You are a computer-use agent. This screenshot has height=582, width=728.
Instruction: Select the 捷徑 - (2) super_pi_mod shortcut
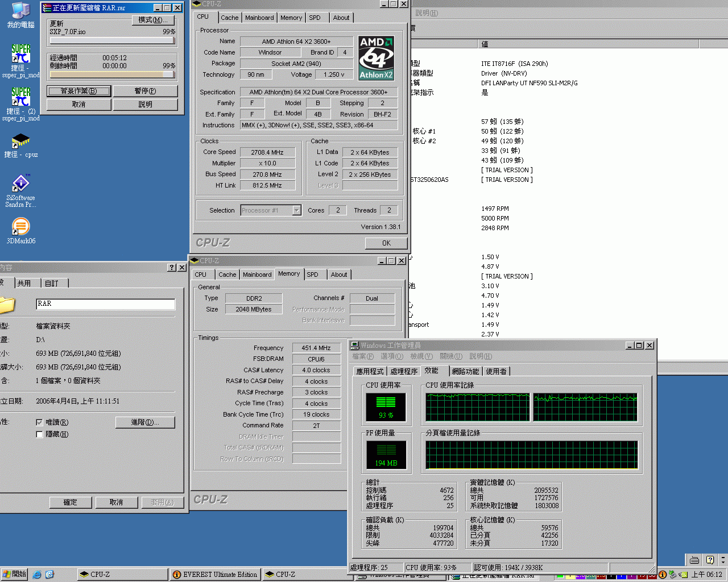coord(20,104)
